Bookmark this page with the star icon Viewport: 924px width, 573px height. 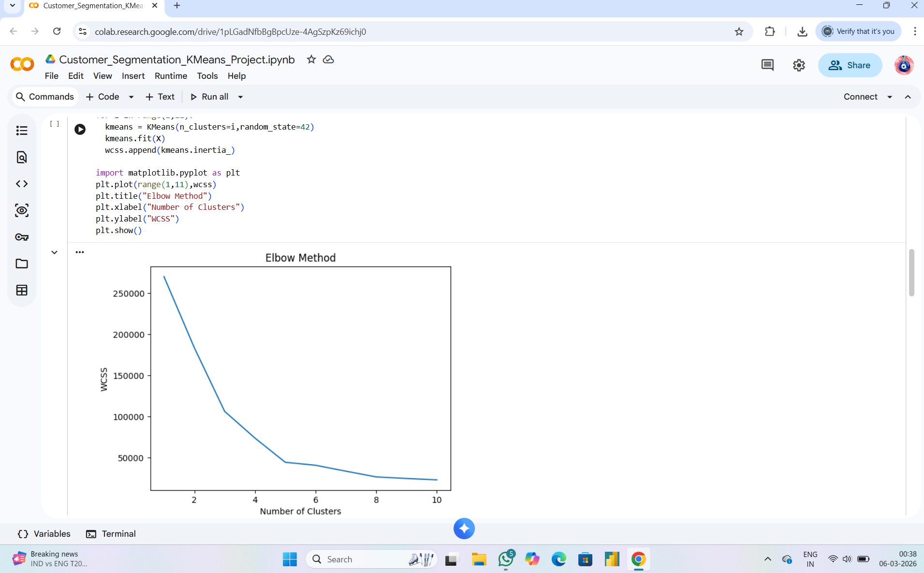coord(739,31)
